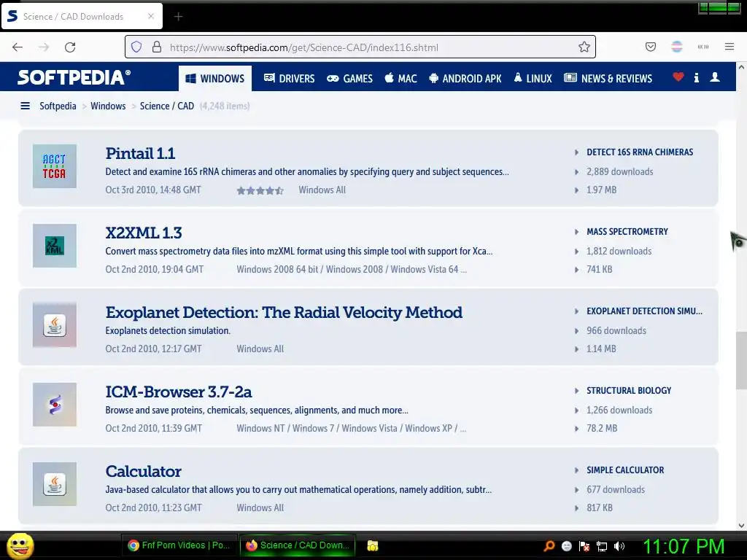
Task: Click the Pintail AGCT TCGA thumbnail icon
Action: pos(55,166)
